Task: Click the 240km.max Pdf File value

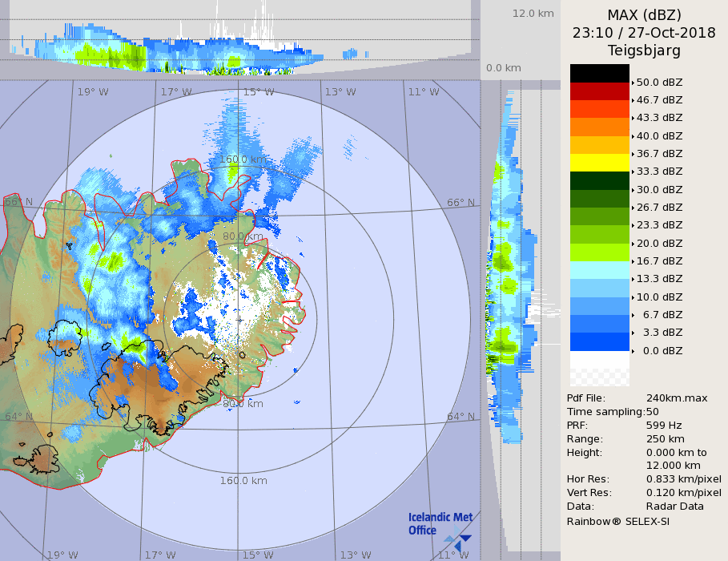Action: coord(676,398)
